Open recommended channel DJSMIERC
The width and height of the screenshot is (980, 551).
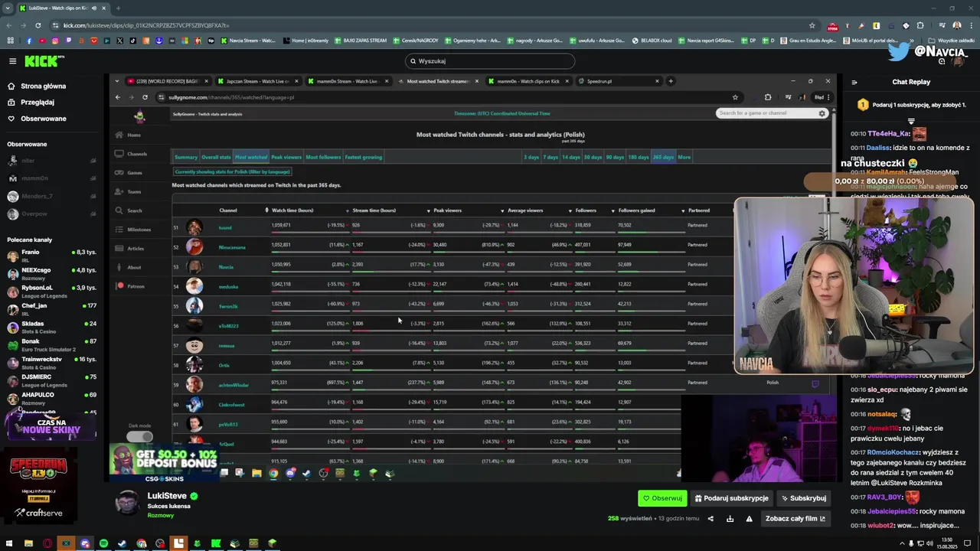click(51, 380)
